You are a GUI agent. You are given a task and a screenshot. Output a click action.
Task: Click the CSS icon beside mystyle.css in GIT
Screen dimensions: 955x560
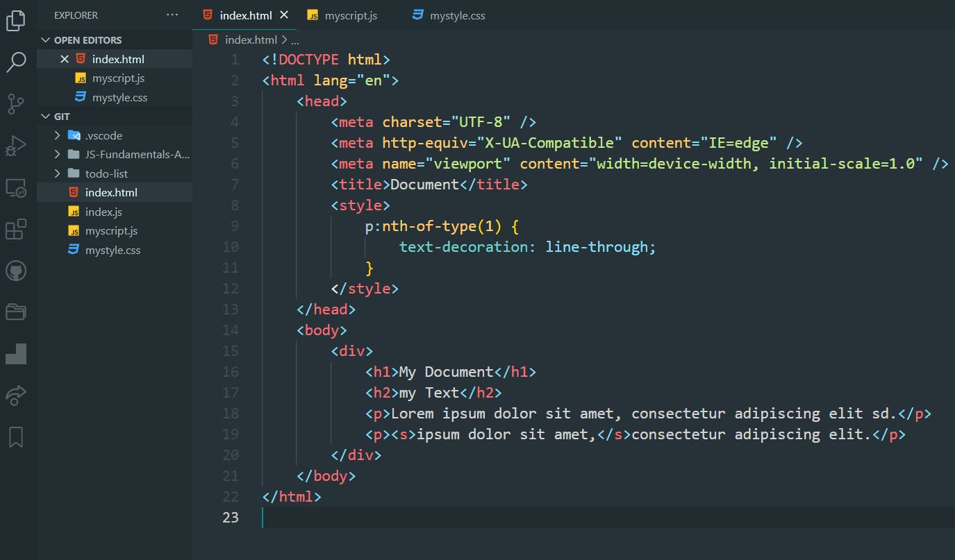tap(74, 250)
